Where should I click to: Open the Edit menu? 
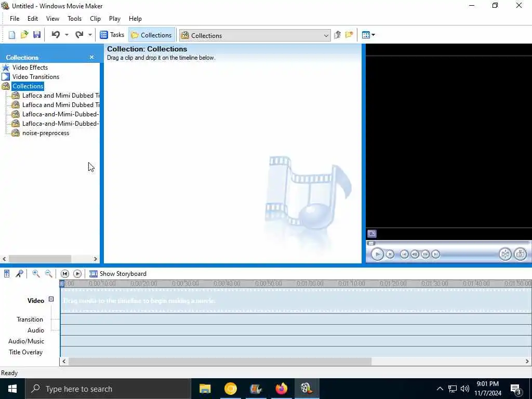33,19
